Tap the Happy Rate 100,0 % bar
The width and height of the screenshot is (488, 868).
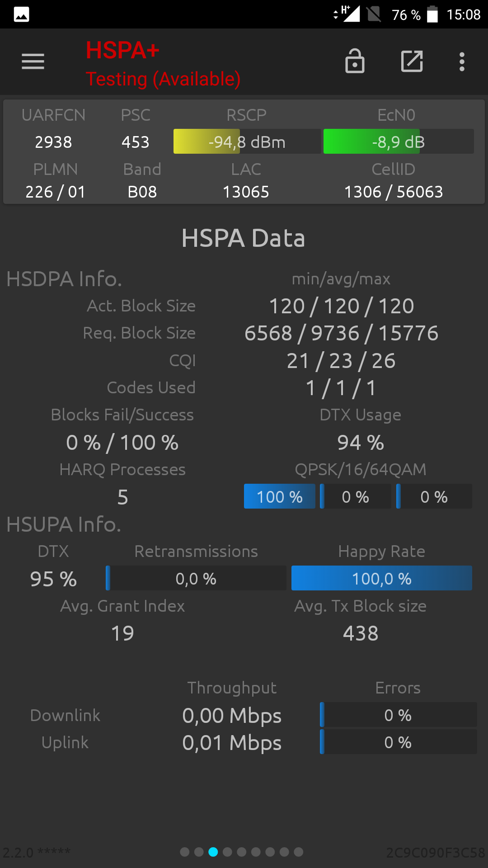(382, 578)
